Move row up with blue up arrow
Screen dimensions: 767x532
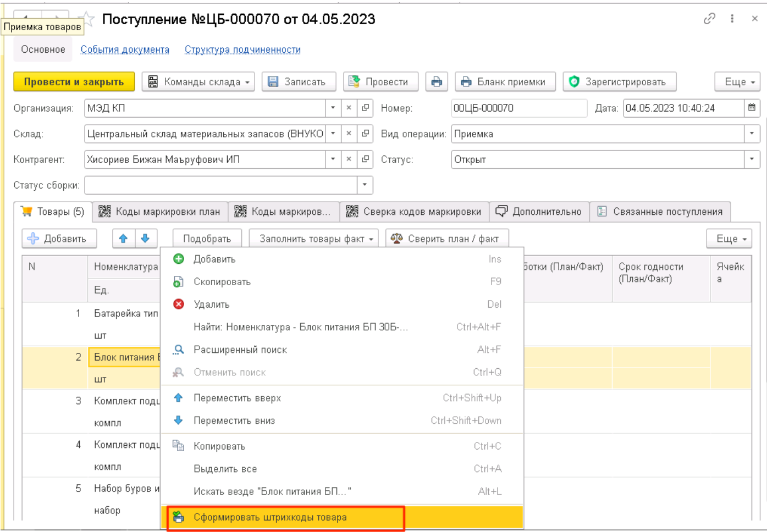[x=123, y=239]
